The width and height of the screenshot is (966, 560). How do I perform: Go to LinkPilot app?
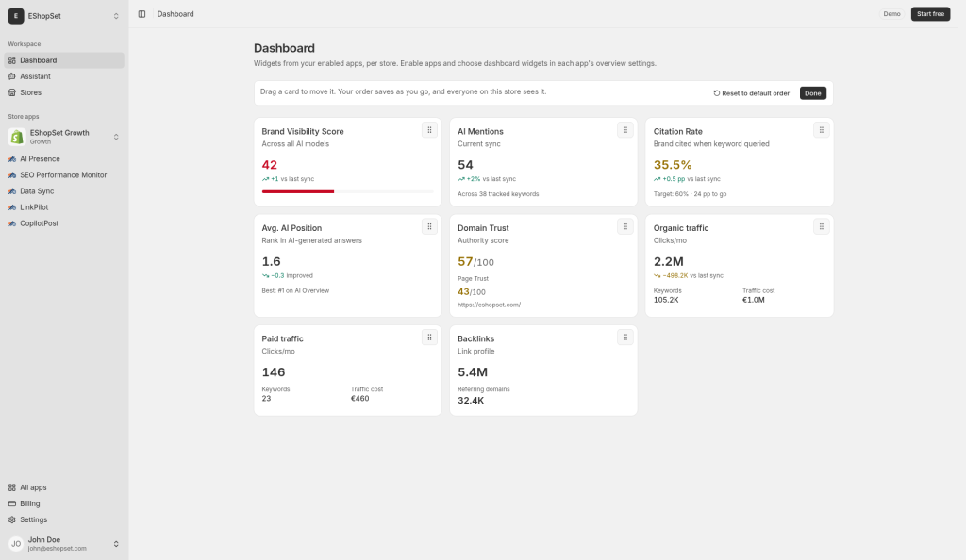pos(64,207)
